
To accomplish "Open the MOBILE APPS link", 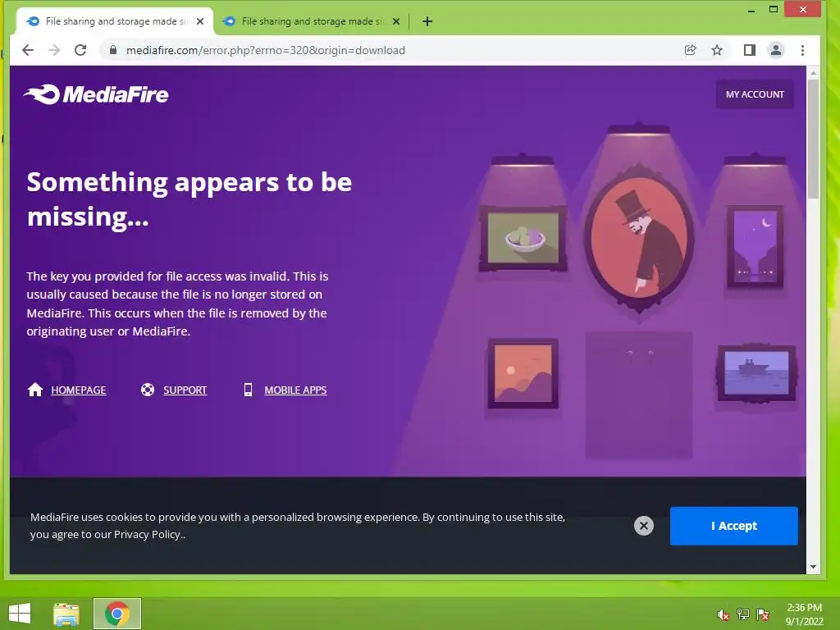I will [295, 390].
